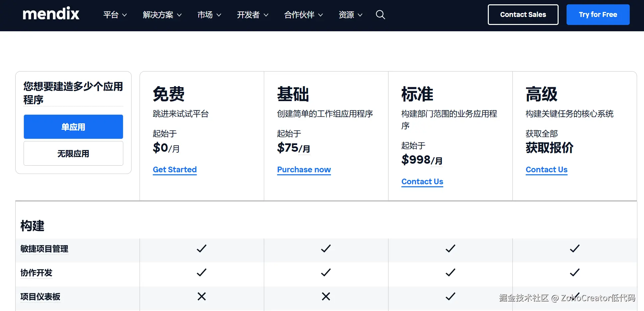This screenshot has height=311, width=644.
Task: Click Contact Us in the 高级 plan
Action: [x=547, y=170]
